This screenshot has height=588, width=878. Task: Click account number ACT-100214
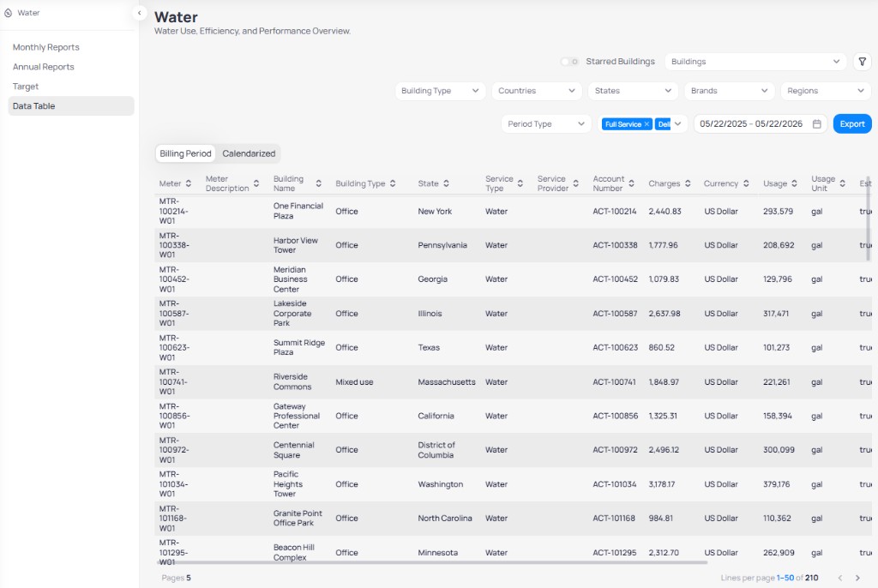click(x=615, y=212)
